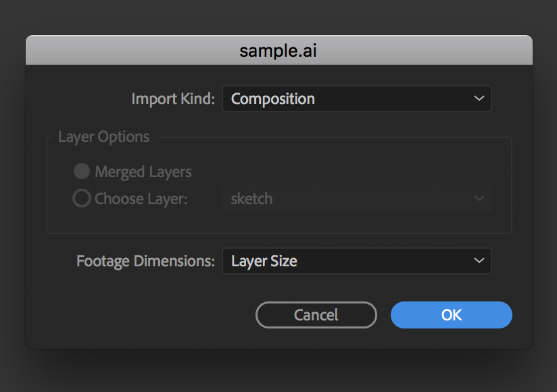The height and width of the screenshot is (392, 557).
Task: Click the sample.ai title bar
Action: pyautogui.click(x=279, y=50)
